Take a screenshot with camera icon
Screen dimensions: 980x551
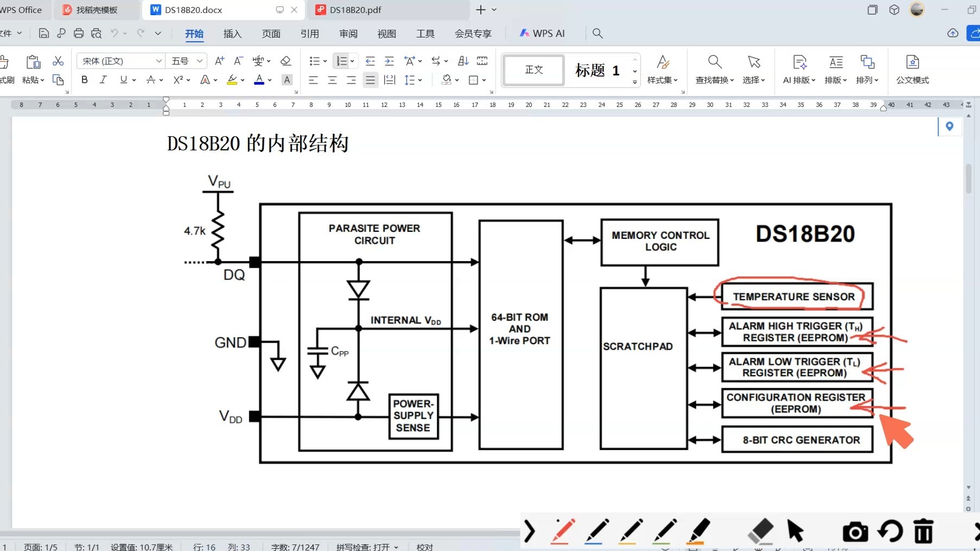tap(855, 532)
